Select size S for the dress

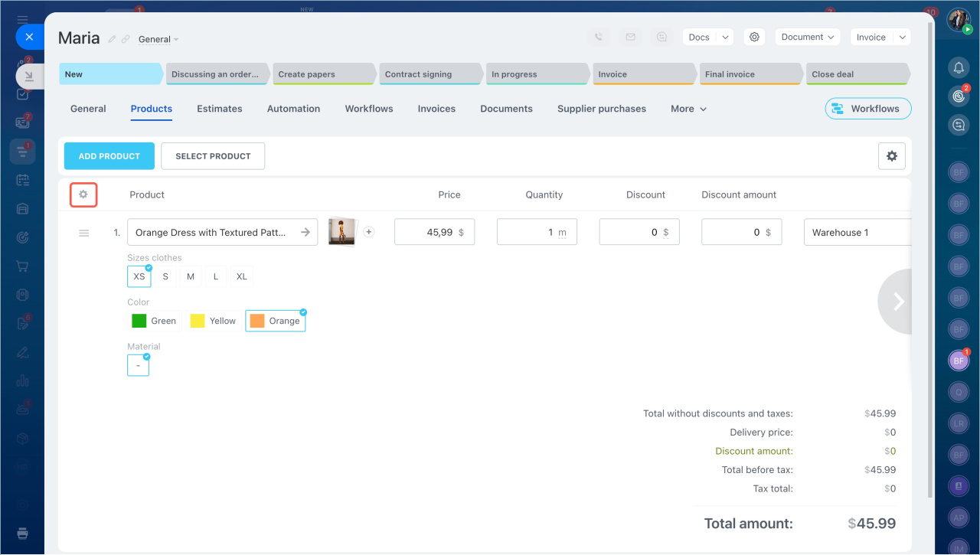[x=165, y=276]
